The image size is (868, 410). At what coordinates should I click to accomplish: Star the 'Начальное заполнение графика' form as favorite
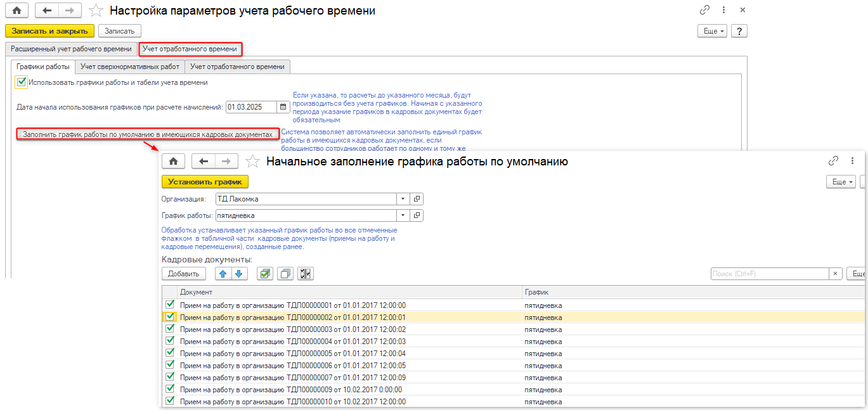(x=252, y=161)
